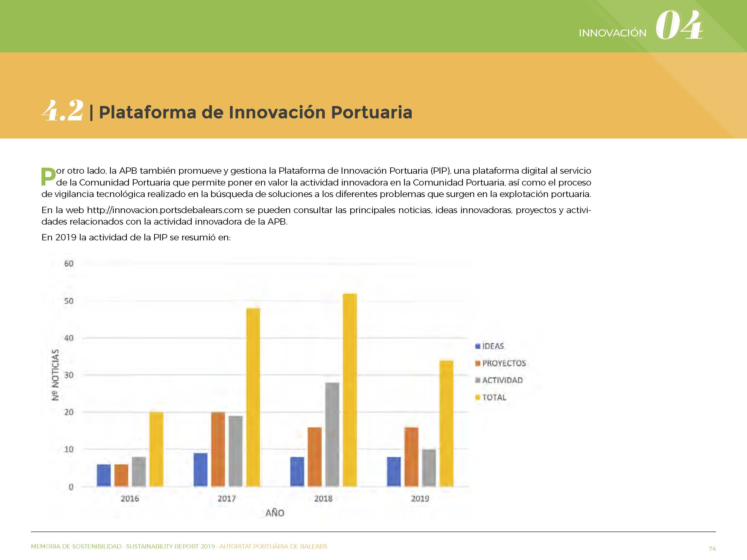747x560 pixels.
Task: Click the "40" y-axis value
Action: pyautogui.click(x=69, y=338)
